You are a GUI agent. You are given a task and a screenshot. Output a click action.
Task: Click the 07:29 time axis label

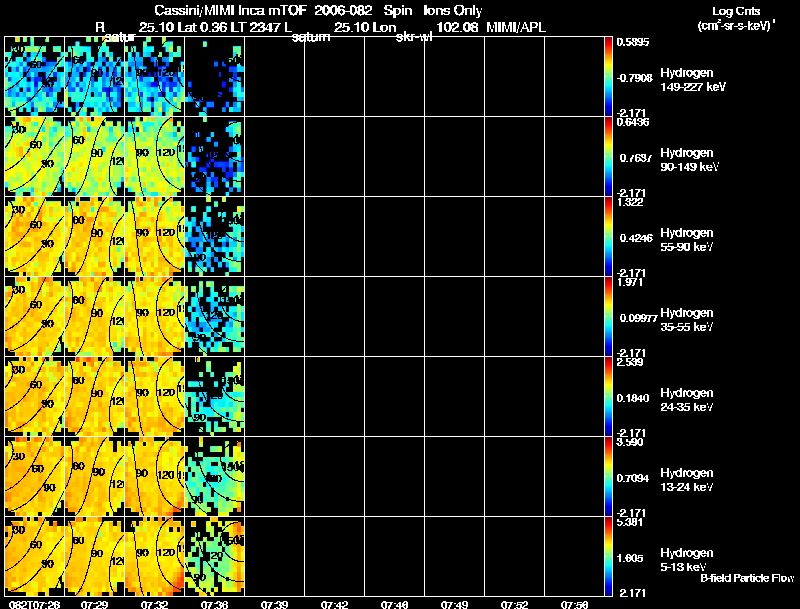pyautogui.click(x=95, y=603)
